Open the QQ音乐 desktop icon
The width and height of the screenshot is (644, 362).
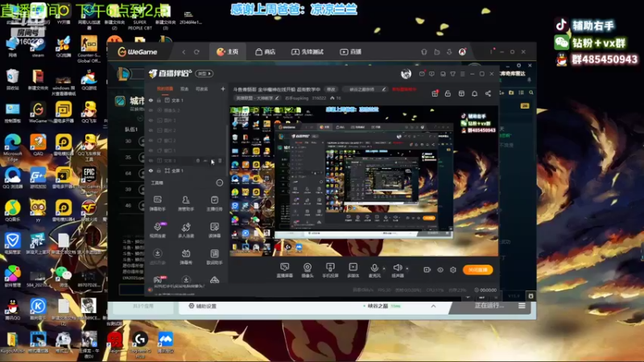coord(13,211)
